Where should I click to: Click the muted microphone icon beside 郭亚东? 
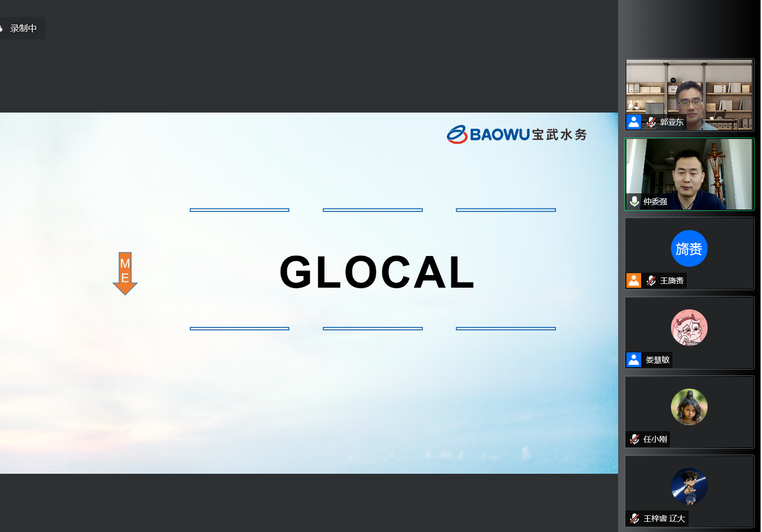pyautogui.click(x=651, y=122)
